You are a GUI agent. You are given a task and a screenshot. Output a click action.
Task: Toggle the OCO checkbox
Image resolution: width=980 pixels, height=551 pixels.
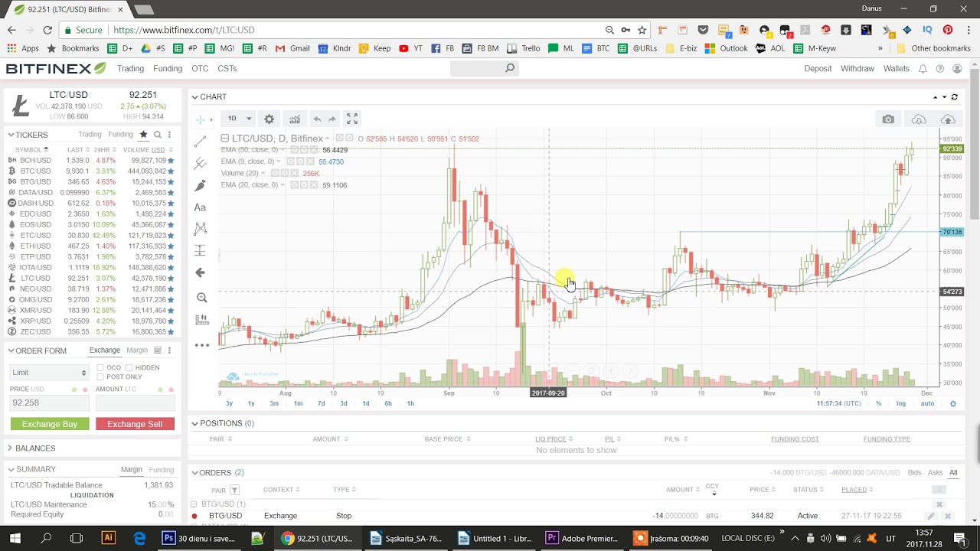(100, 368)
